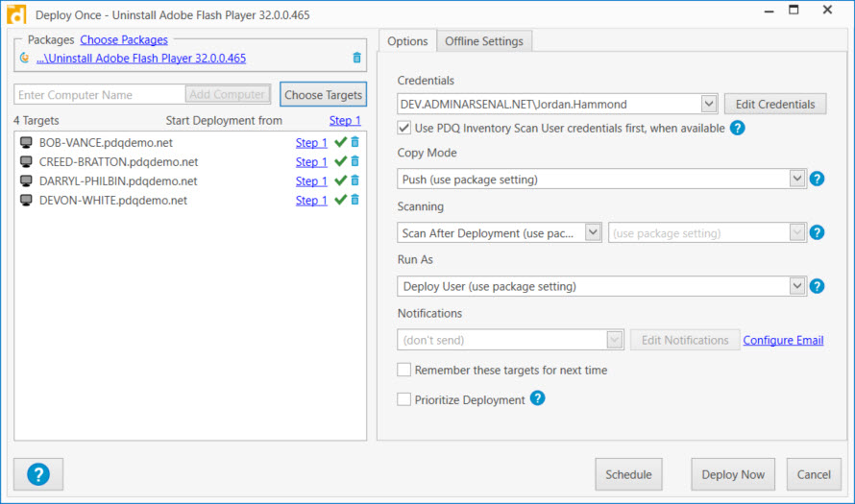Toggle Use PDQ Inventory Scan User credentials checkbox

pyautogui.click(x=404, y=128)
